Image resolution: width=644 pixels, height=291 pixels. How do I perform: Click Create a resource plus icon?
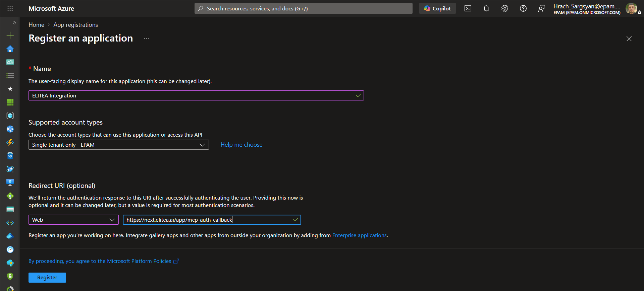point(10,35)
